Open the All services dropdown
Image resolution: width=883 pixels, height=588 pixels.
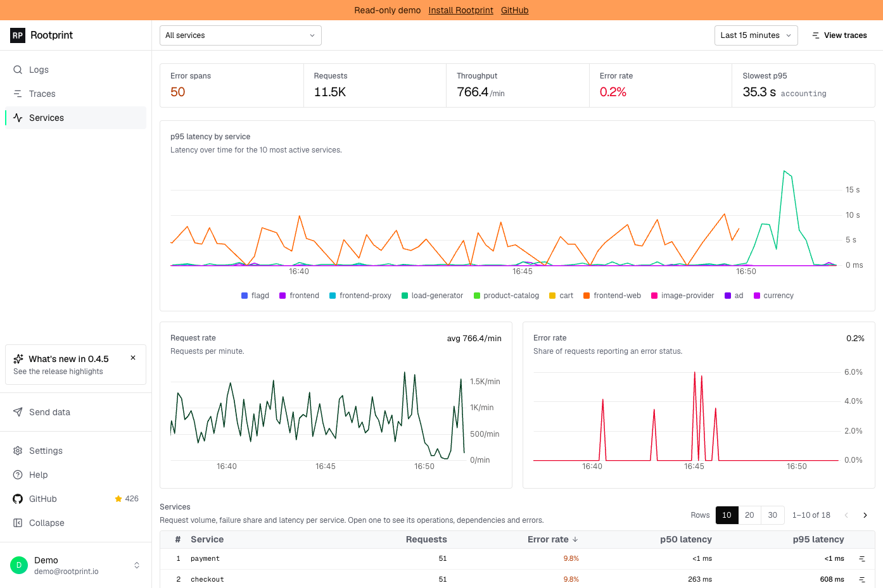click(241, 35)
